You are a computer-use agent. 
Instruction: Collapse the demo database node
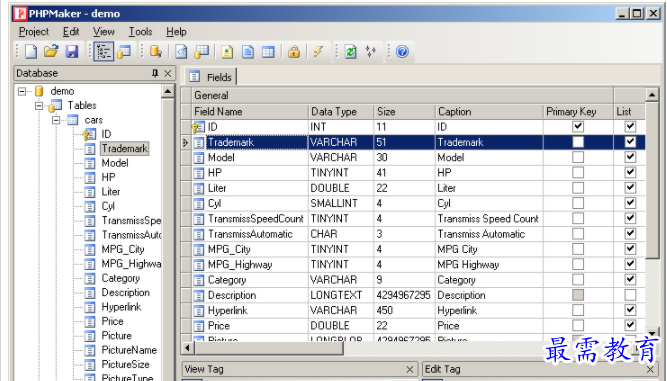pos(22,91)
